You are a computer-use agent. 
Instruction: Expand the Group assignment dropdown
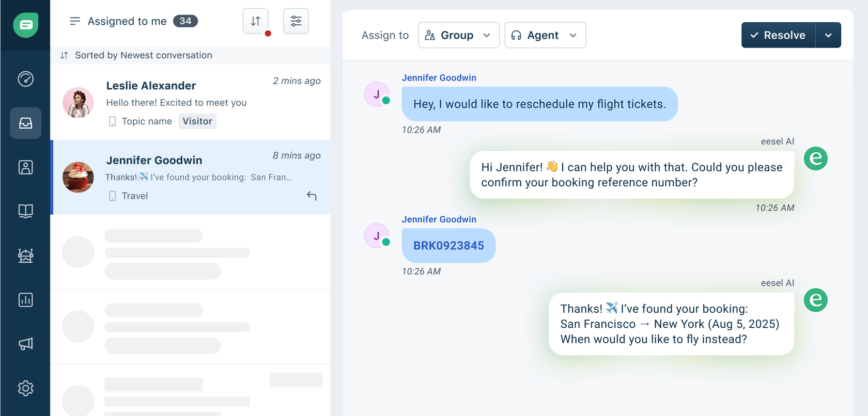(x=458, y=35)
